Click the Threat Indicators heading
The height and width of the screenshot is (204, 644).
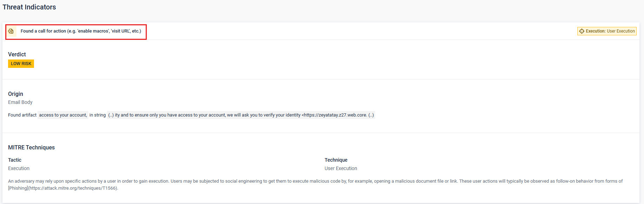(x=29, y=7)
